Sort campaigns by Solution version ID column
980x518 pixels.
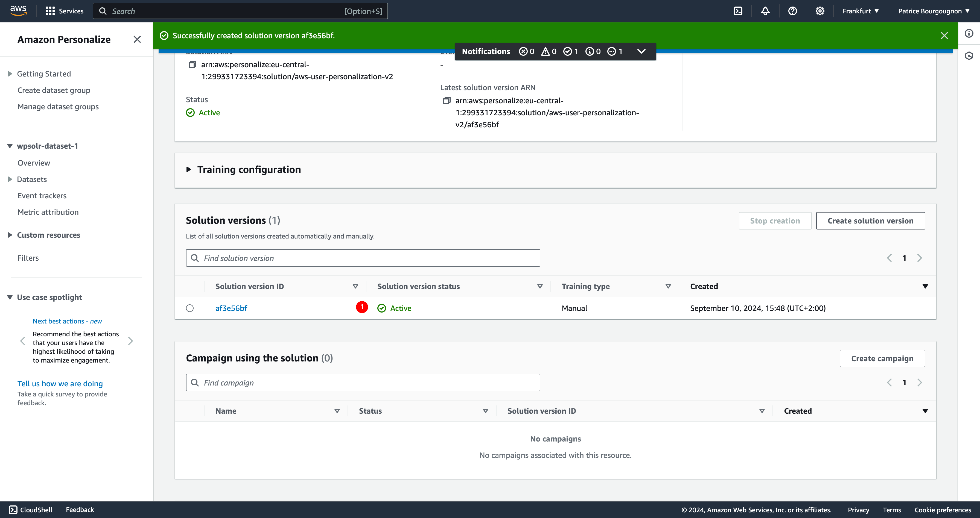tap(762, 411)
